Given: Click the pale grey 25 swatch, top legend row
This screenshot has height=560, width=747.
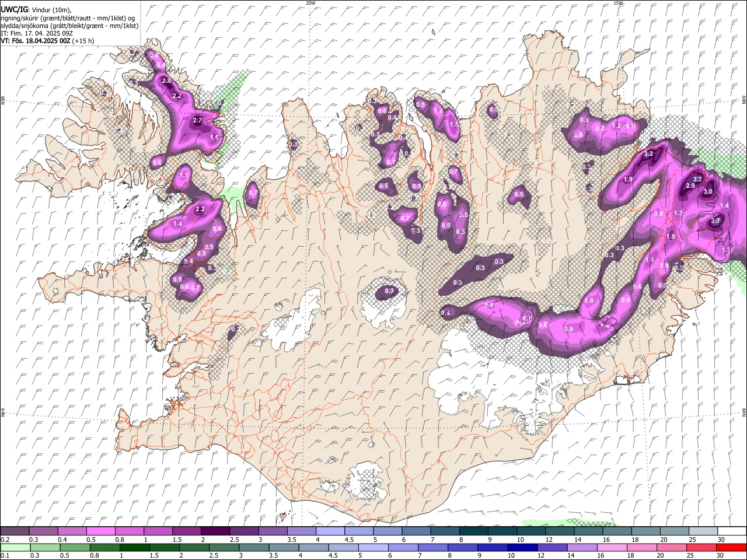Looking at the screenshot, I should point(703,531).
